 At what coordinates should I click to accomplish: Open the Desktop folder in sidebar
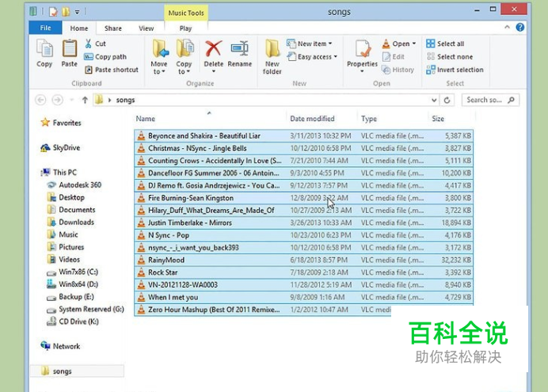pos(66,197)
